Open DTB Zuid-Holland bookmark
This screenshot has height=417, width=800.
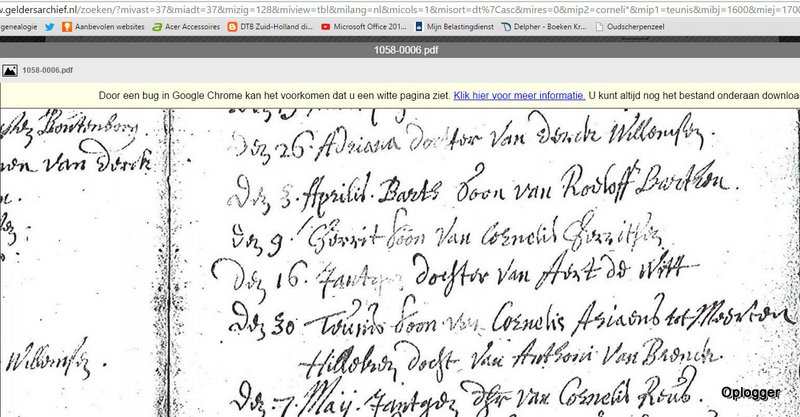pos(276,27)
